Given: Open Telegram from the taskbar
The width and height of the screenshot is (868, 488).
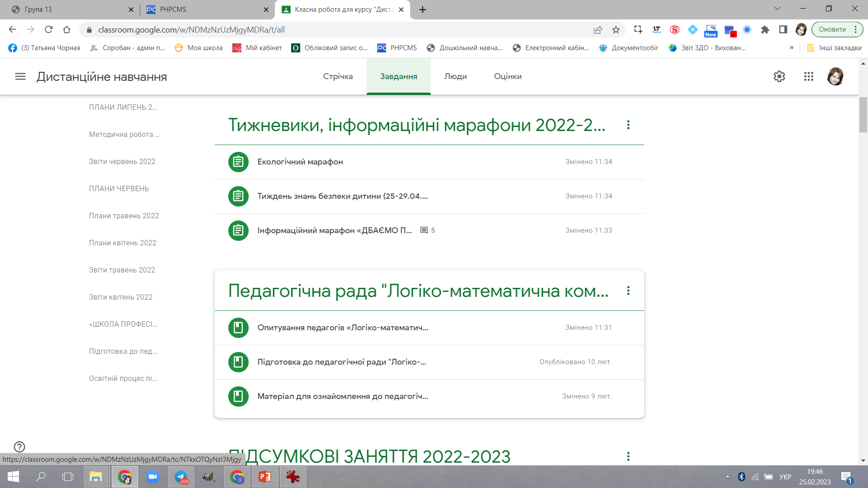Looking at the screenshot, I should pyautogui.click(x=181, y=477).
